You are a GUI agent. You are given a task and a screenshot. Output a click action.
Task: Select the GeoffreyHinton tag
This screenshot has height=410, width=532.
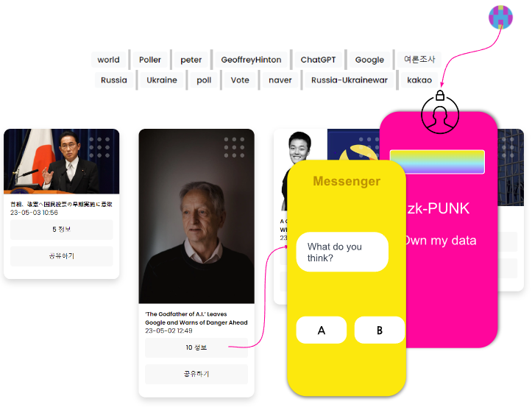point(251,60)
